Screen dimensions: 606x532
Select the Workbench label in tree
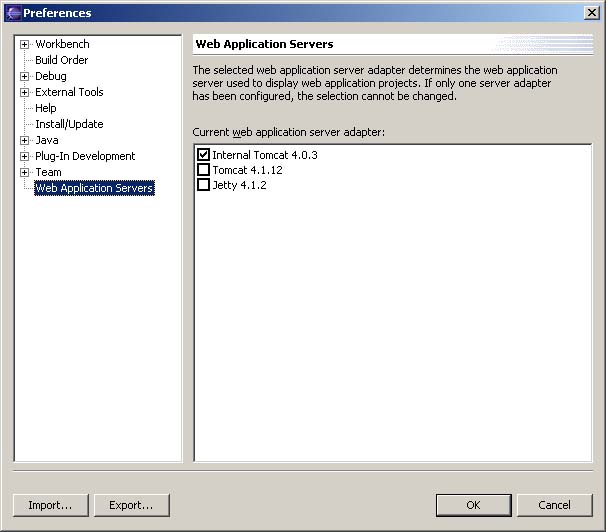pyautogui.click(x=62, y=44)
